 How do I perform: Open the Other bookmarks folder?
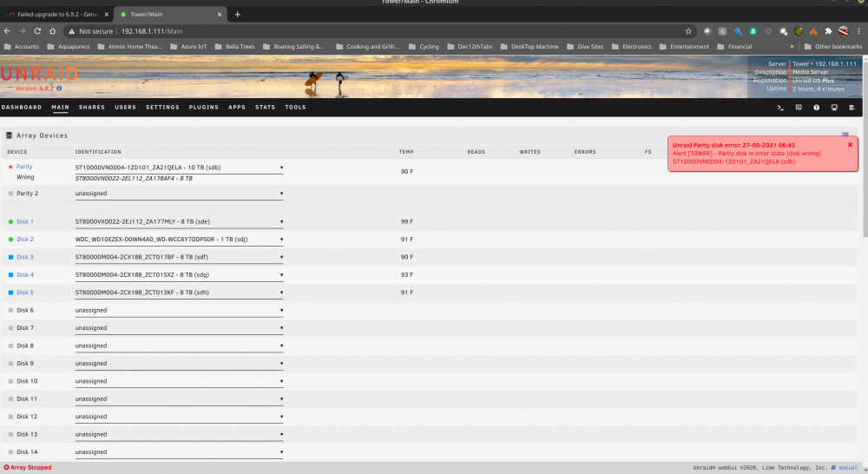833,47
